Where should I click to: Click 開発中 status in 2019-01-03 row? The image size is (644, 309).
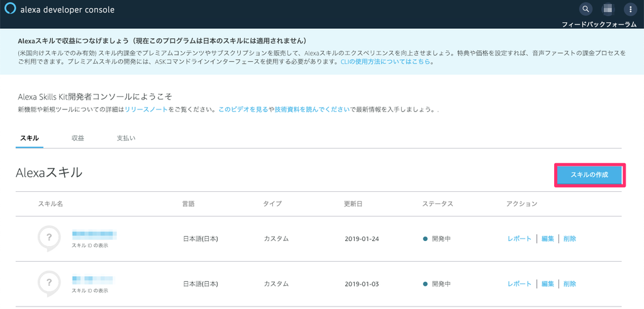[x=437, y=284]
